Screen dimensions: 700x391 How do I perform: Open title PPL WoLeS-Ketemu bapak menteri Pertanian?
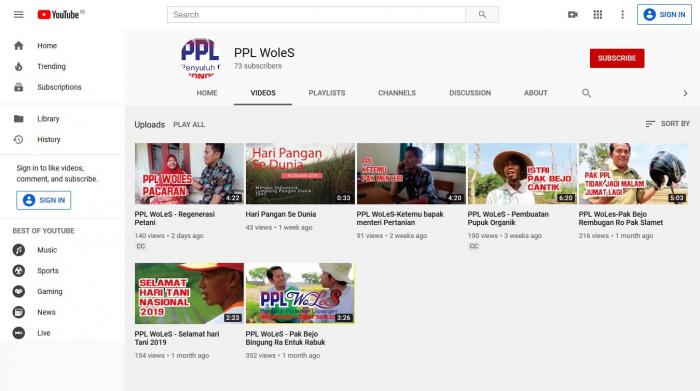(400, 218)
